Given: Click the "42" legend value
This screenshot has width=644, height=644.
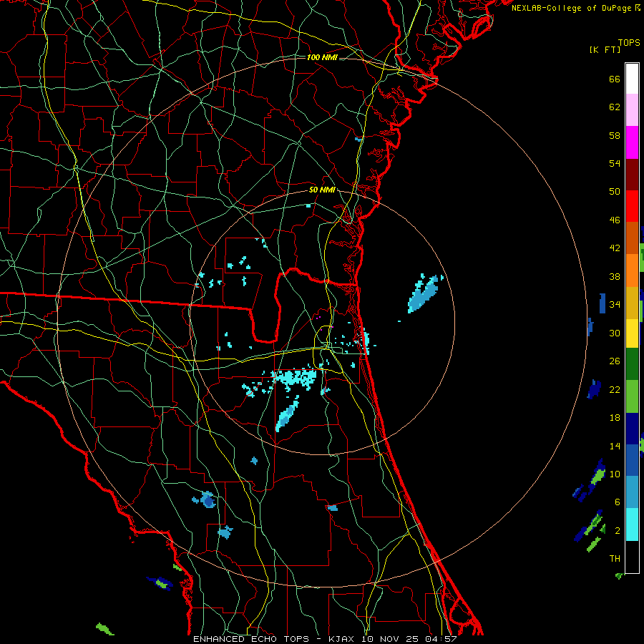Looking at the screenshot, I should click(615, 248).
